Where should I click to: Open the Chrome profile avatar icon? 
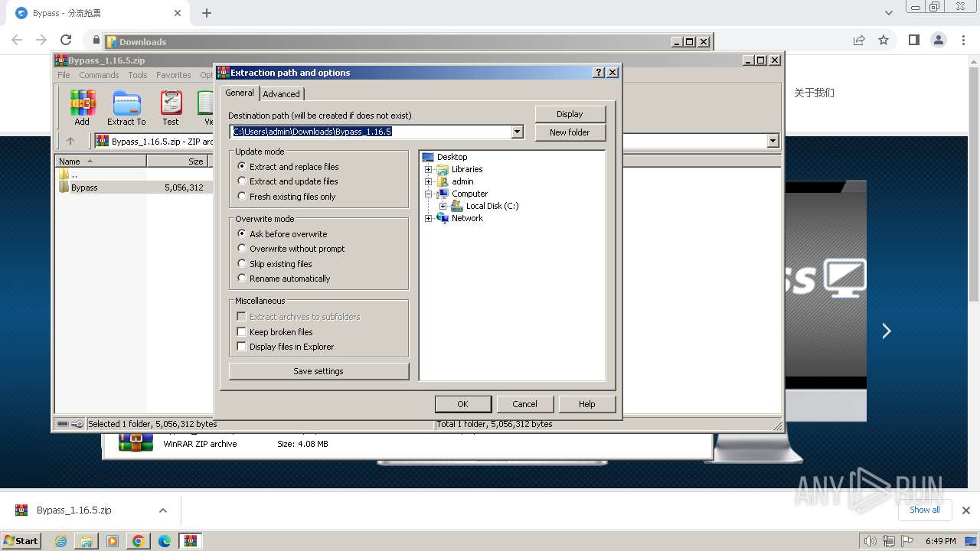[x=939, y=40]
